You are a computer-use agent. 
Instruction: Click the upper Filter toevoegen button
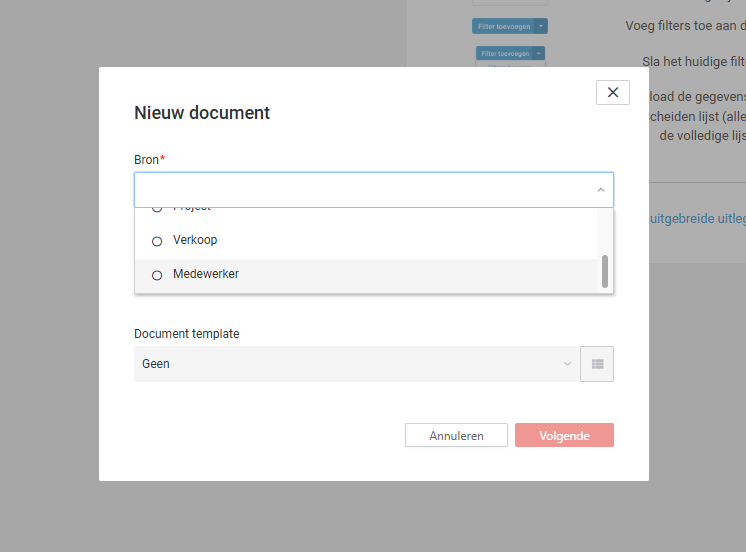(x=504, y=26)
